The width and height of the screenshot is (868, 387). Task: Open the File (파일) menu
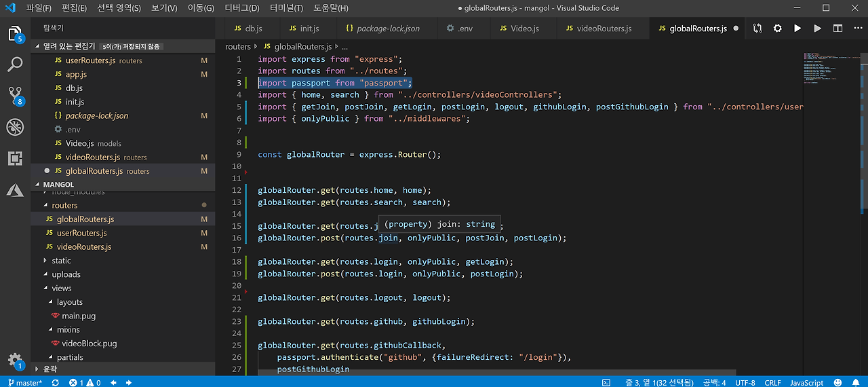point(39,8)
